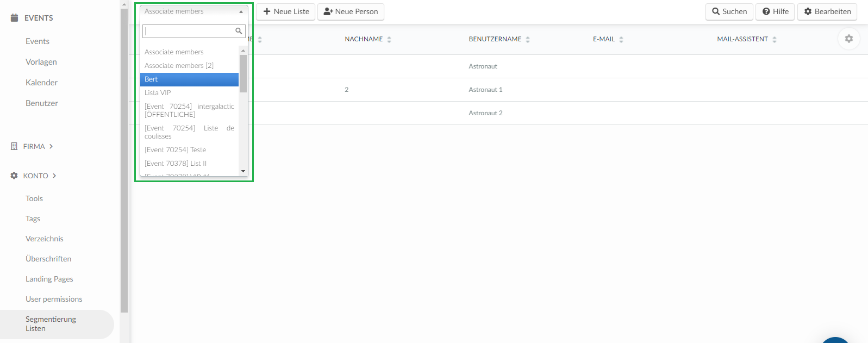
Task: Select [Event 70254] intergalactic [ÖFFENTLICHE] list
Action: pyautogui.click(x=189, y=110)
